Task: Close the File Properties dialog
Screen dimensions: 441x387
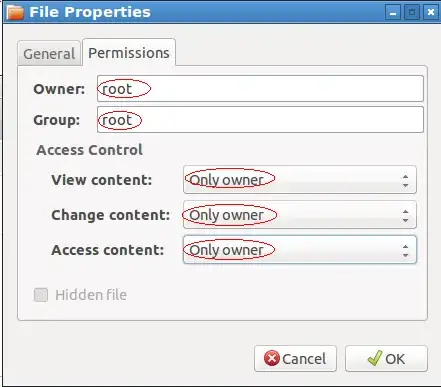Action: click(431, 13)
